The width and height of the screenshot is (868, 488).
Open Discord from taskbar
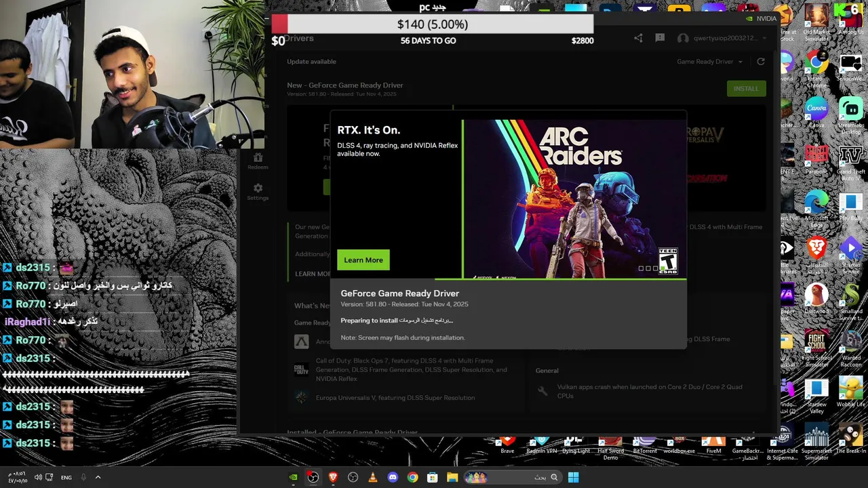pyautogui.click(x=393, y=477)
